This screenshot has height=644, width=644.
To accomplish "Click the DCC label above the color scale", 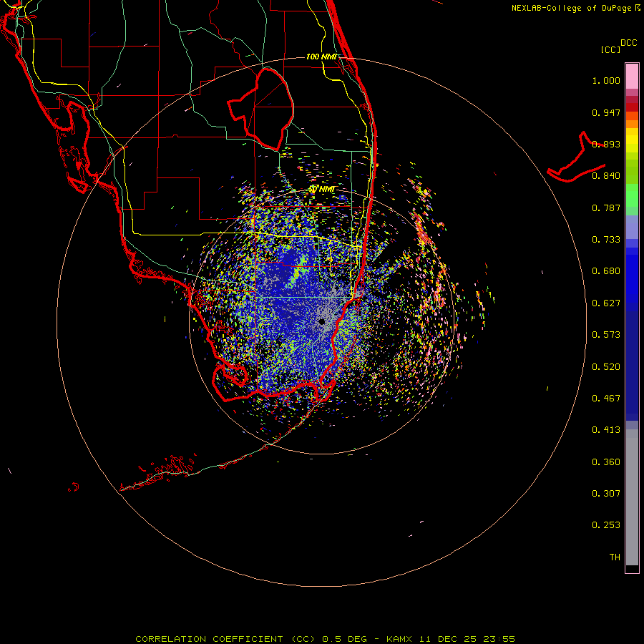I will pos(629,43).
